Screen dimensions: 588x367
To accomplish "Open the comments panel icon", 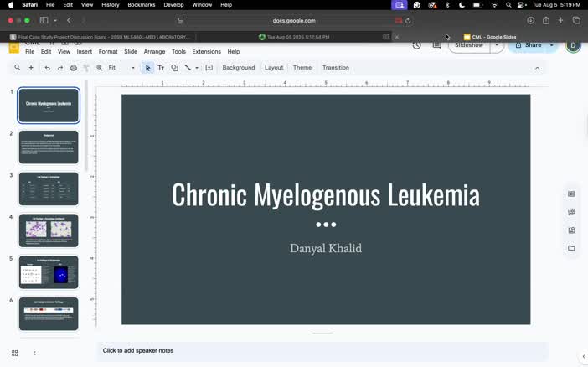I will pyautogui.click(x=437, y=45).
